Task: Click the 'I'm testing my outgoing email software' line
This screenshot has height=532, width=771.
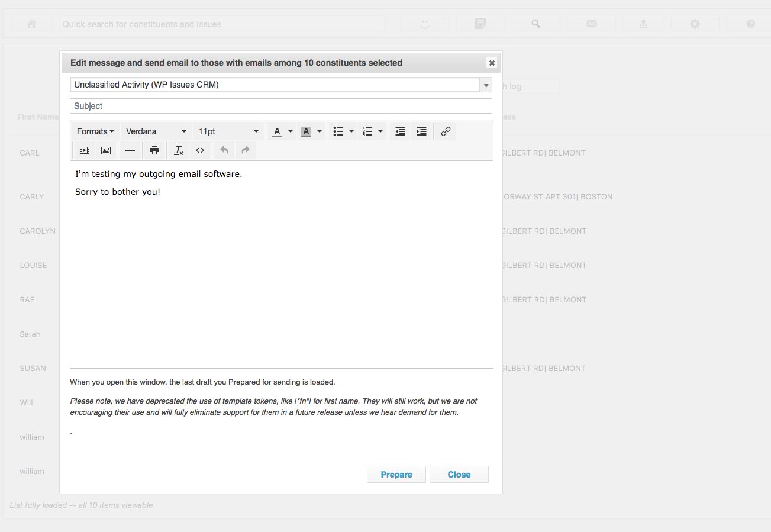Action: [x=159, y=174]
